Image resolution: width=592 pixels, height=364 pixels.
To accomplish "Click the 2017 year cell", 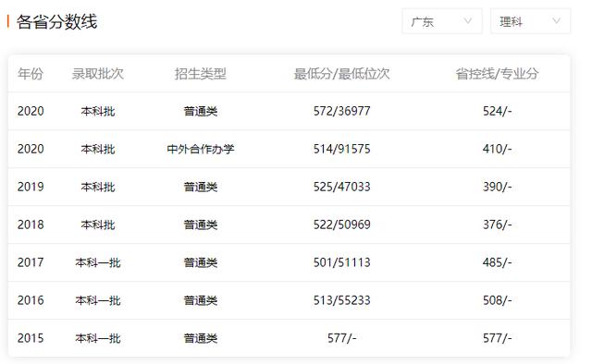I will (x=31, y=262).
